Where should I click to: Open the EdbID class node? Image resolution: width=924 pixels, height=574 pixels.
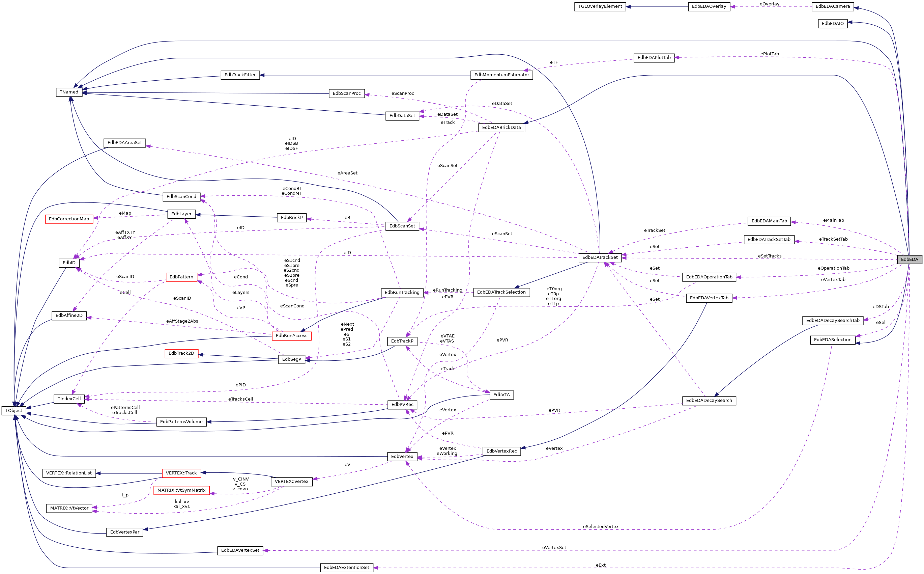(69, 263)
